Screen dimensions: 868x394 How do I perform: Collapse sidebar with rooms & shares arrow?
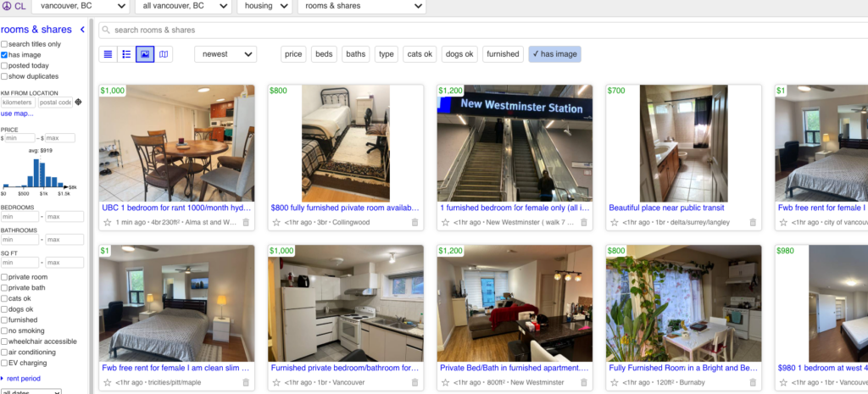point(82,30)
